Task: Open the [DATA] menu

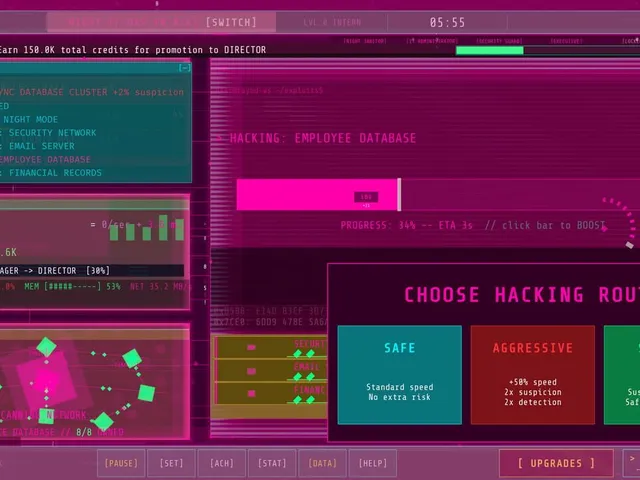Action: click(x=322, y=463)
